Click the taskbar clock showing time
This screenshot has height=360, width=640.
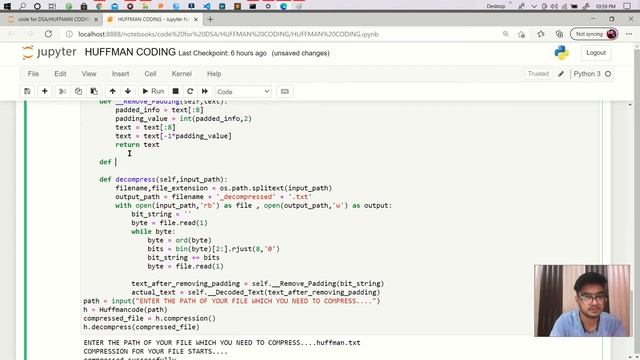[x=606, y=6]
